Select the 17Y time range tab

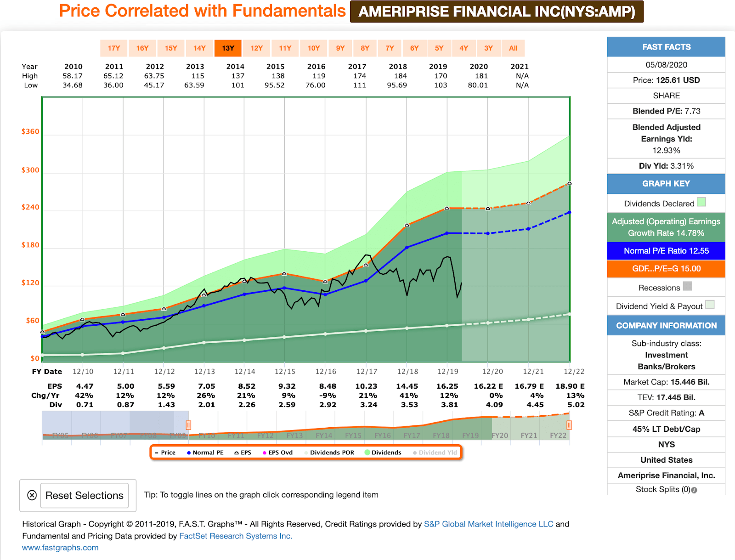click(114, 48)
